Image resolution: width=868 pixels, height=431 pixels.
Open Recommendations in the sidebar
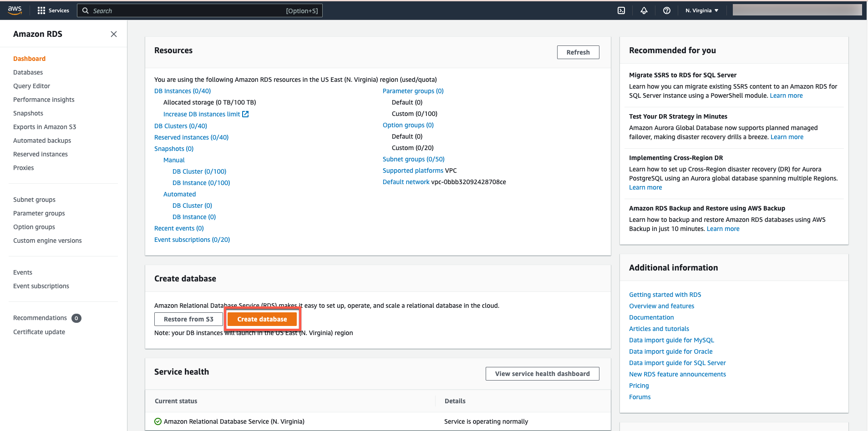40,318
